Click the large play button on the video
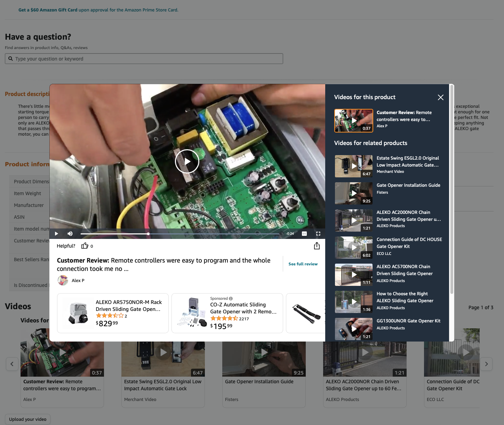504x425 pixels. [187, 161]
